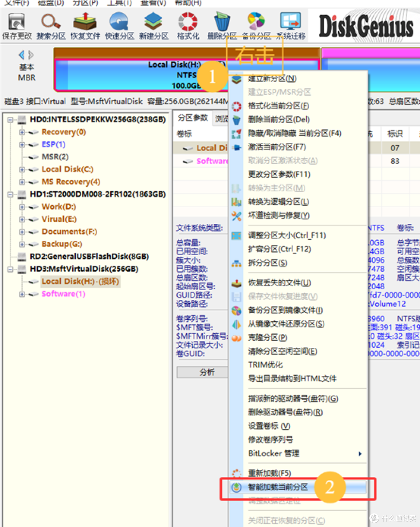Collapse the HD3 MsftVirtualDisk node
The width and height of the screenshot is (420, 527).
click(10, 269)
